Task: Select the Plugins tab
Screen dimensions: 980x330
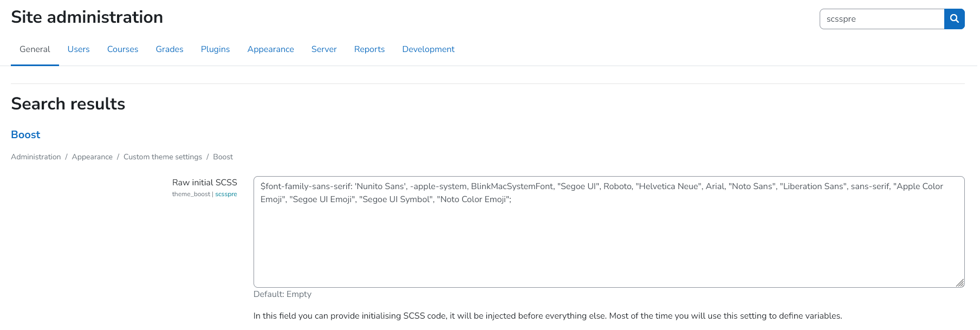Action: coord(215,49)
